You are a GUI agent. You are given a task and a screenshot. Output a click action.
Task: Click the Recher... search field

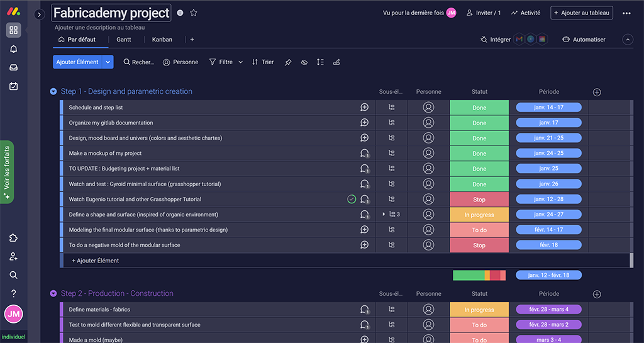tap(139, 62)
